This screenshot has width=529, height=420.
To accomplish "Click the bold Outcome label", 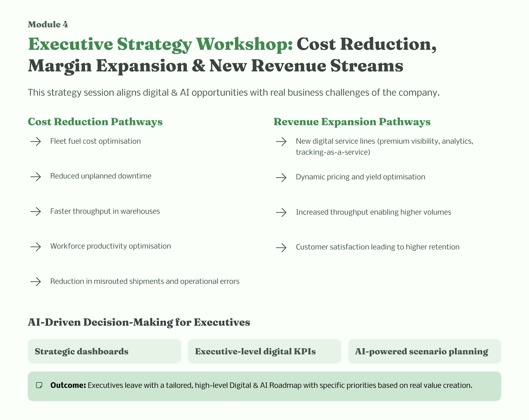I will click(x=68, y=385).
